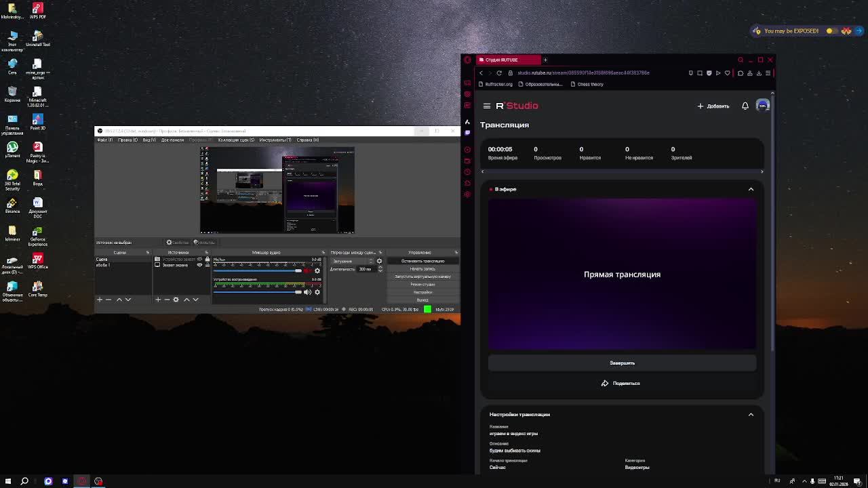
Task: Mute the desktop audio speaker icon
Action: (308, 292)
